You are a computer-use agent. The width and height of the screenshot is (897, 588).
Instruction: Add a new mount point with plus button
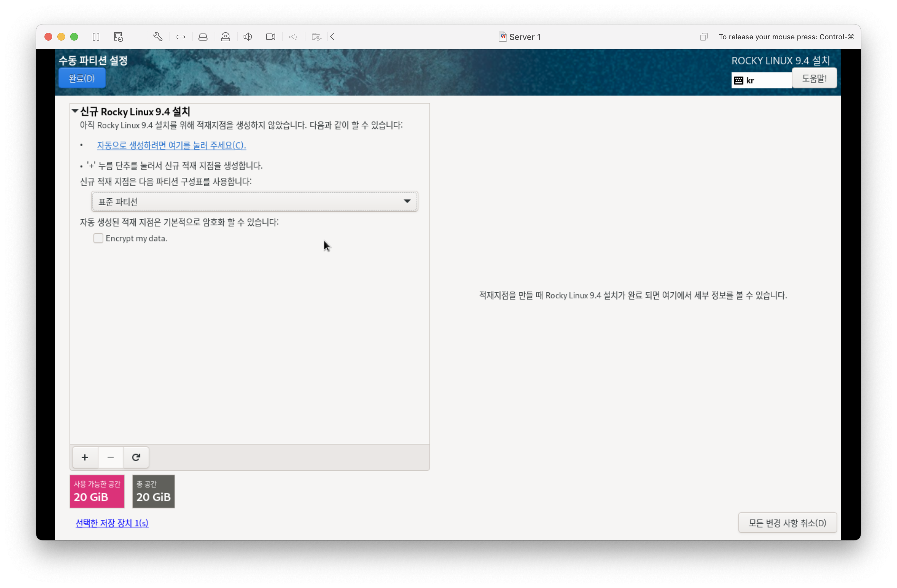[x=85, y=457]
